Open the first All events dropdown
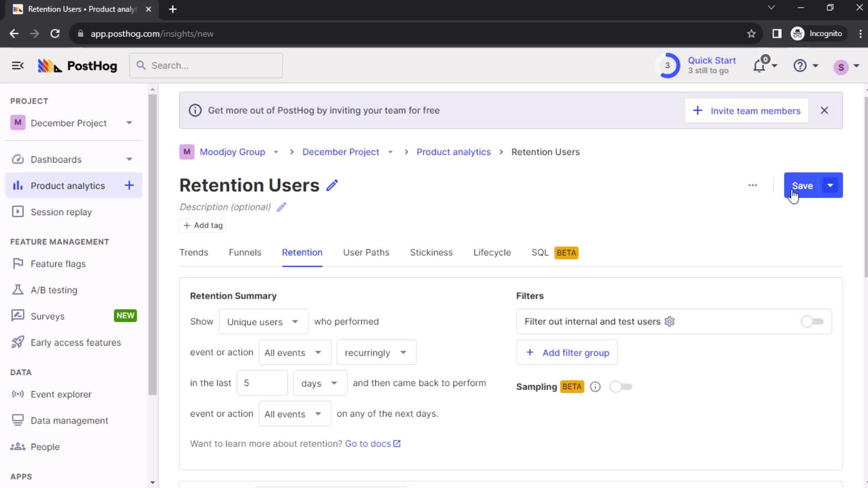The height and width of the screenshot is (488, 868). [295, 352]
